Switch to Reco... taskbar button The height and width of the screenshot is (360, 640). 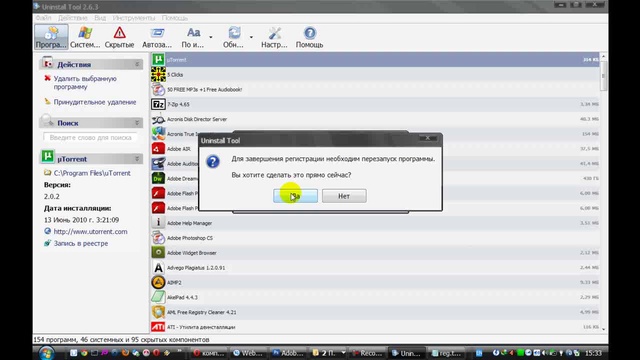(367, 353)
